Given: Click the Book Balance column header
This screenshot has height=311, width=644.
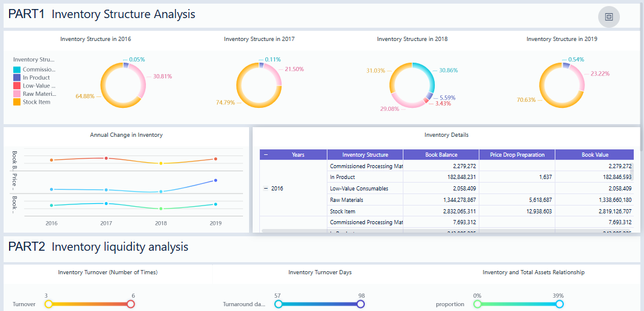Looking at the screenshot, I should (x=441, y=155).
